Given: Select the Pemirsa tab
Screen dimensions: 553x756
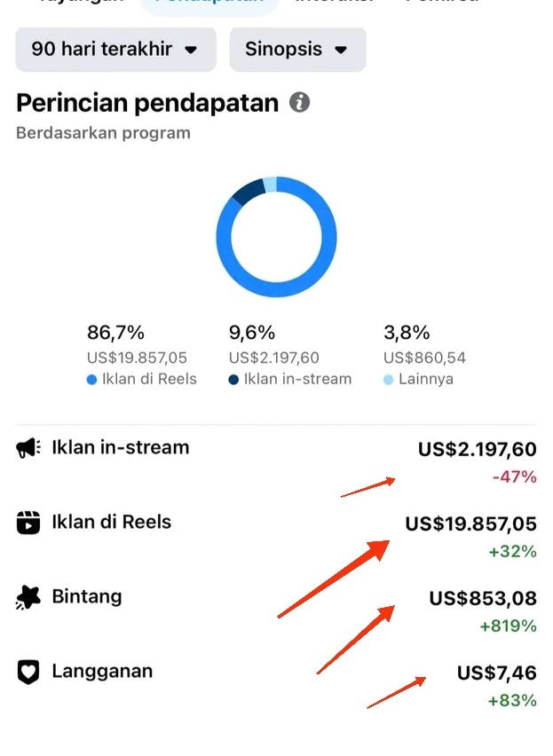Looking at the screenshot, I should click(x=438, y=3).
